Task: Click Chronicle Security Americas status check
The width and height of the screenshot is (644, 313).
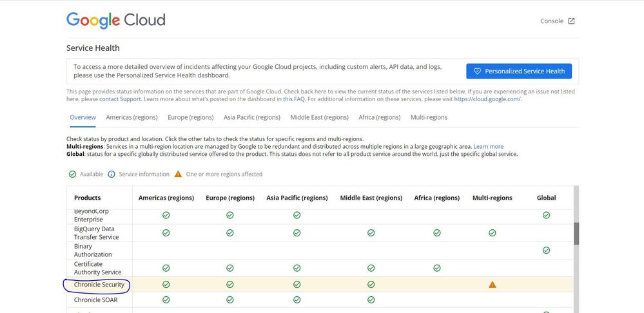Action: coord(166,284)
